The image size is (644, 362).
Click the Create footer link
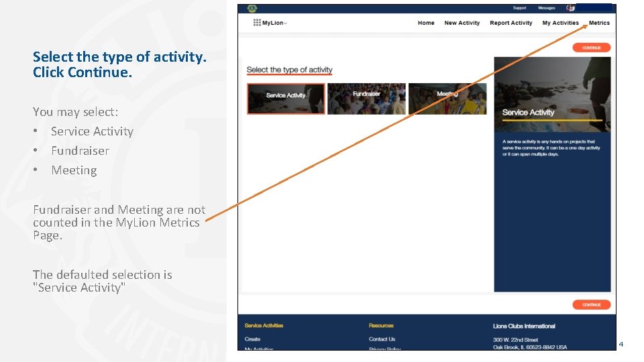[x=252, y=339]
